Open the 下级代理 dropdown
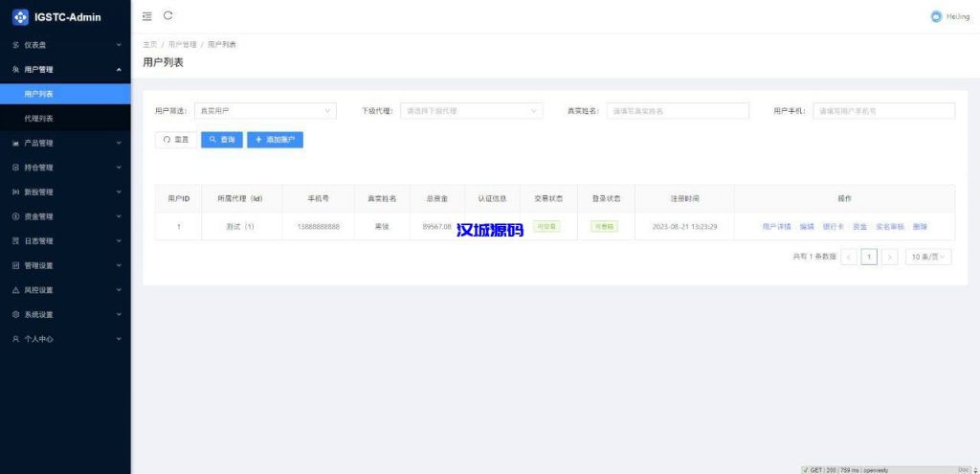The width and height of the screenshot is (980, 474). (471, 111)
